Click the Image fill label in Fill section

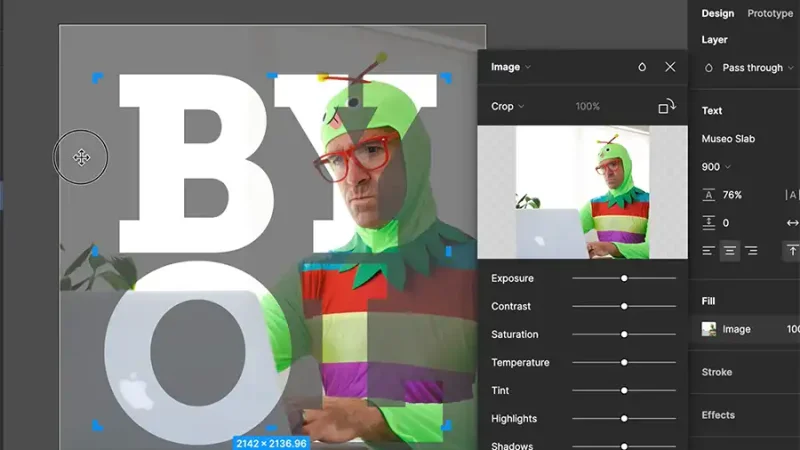(x=736, y=329)
